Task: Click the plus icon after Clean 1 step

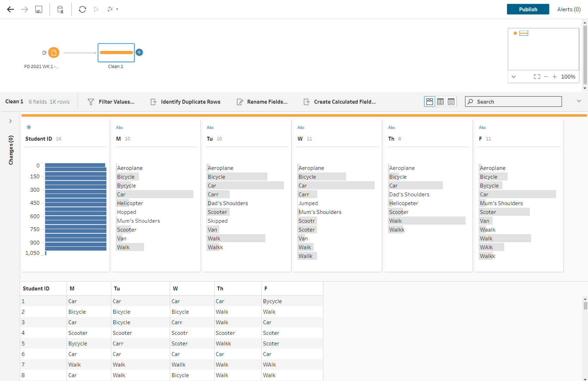Action: pyautogui.click(x=140, y=52)
